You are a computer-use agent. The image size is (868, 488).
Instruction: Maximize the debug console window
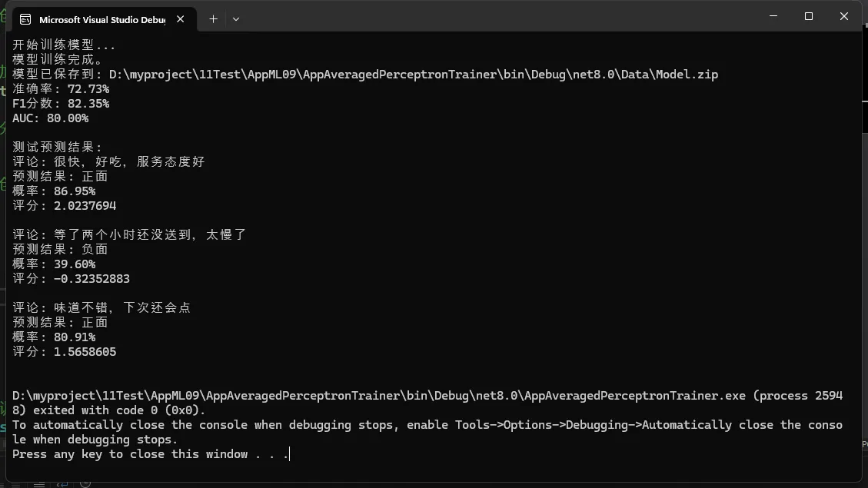pyautogui.click(x=809, y=16)
